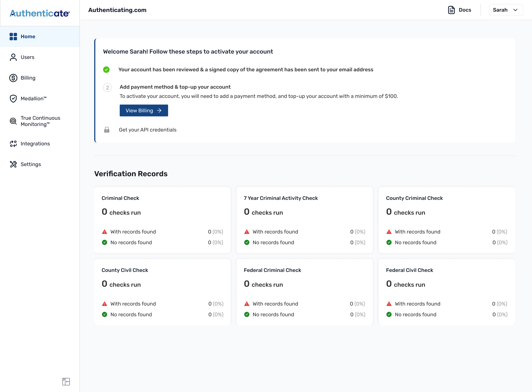
Task: Open Billing in the sidebar
Action: click(40, 78)
